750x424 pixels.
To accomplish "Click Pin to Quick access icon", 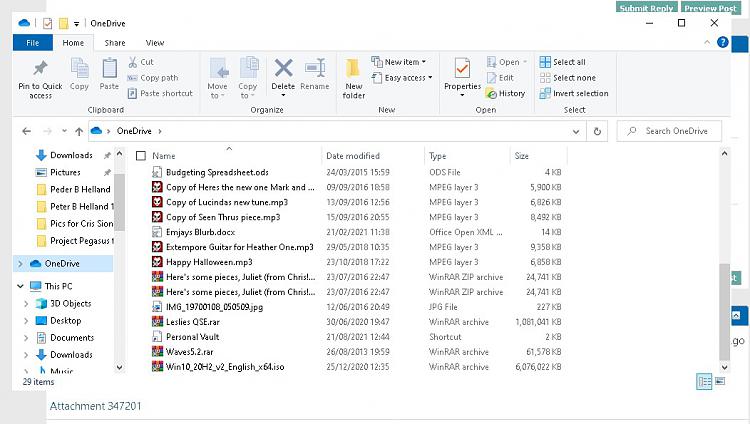I will (40, 68).
